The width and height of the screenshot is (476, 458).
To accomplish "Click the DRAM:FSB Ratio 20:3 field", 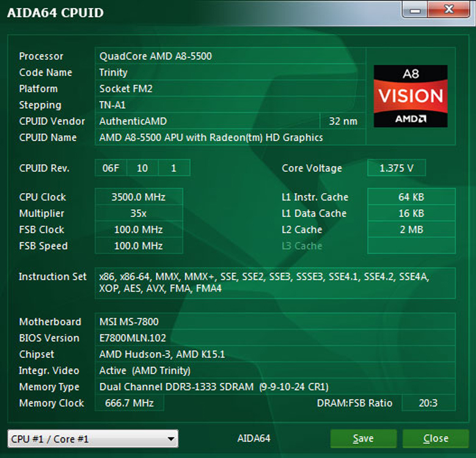I will tap(424, 403).
